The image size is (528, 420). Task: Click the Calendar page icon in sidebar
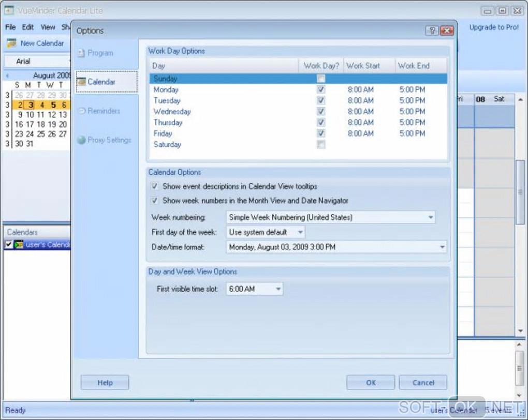pos(81,82)
